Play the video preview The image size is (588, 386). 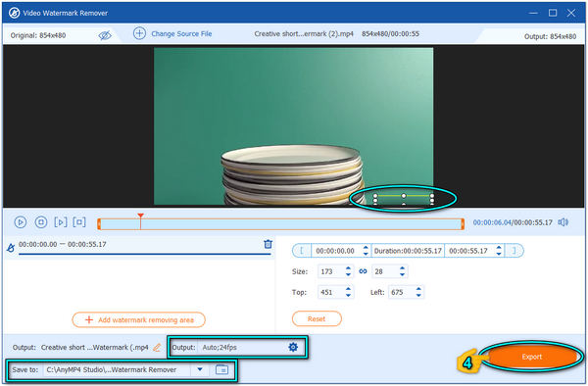[21, 222]
